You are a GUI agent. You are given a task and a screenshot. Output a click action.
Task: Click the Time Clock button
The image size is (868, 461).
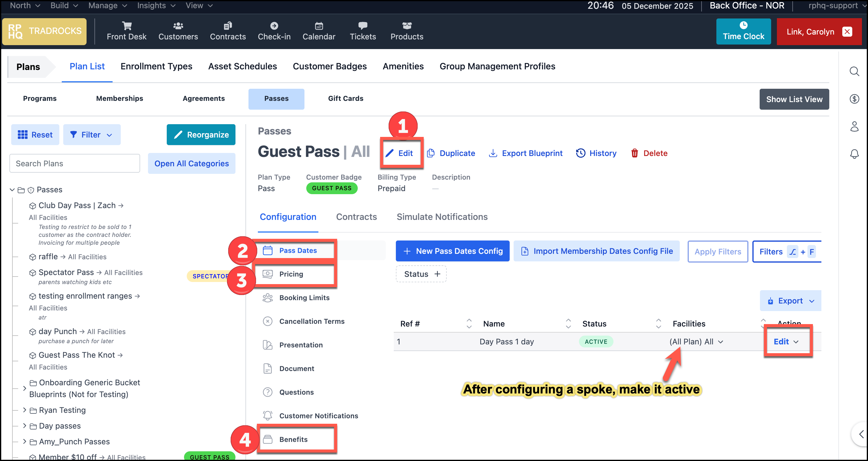point(743,32)
